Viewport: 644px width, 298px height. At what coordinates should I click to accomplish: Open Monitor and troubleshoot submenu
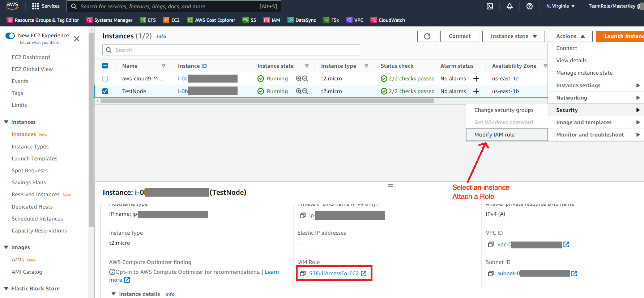[596, 135]
